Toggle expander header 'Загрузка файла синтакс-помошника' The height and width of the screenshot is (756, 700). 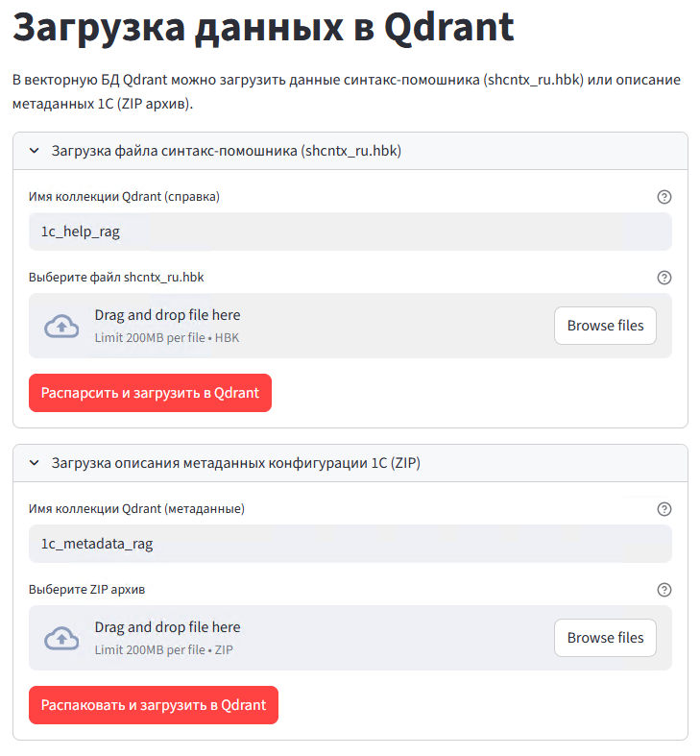[350, 151]
